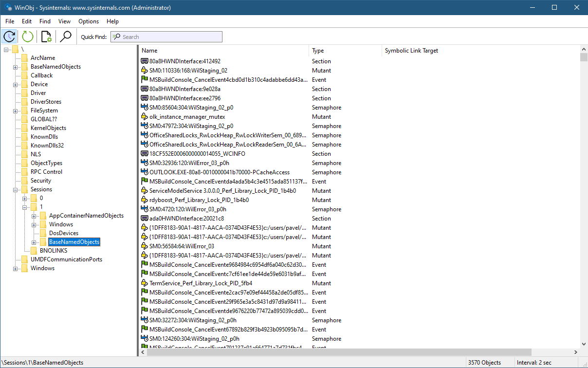This screenshot has width=588, height=368.
Task: Open the Options menu
Action: click(x=89, y=21)
